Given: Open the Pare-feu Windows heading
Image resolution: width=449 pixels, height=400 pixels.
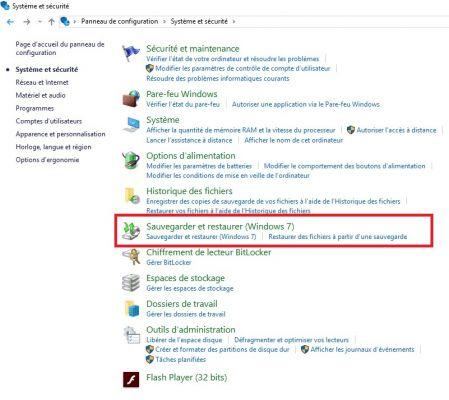Looking at the screenshot, I should pos(182,94).
